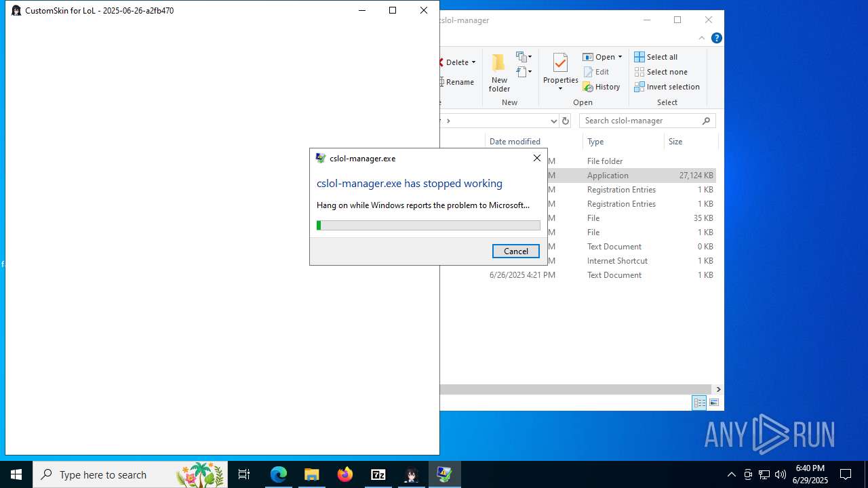Open Task View from the taskbar
868x488 pixels.
pos(244,474)
